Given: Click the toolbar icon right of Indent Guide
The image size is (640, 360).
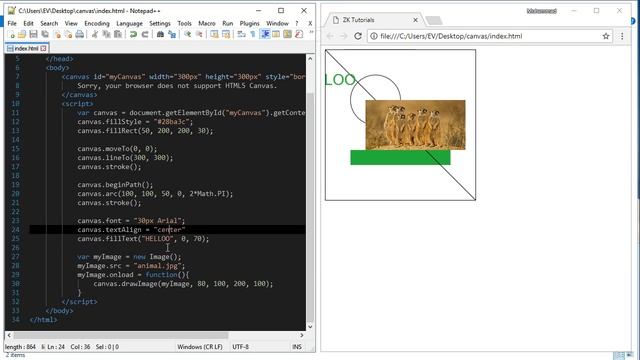Looking at the screenshot, I should coord(276,35).
